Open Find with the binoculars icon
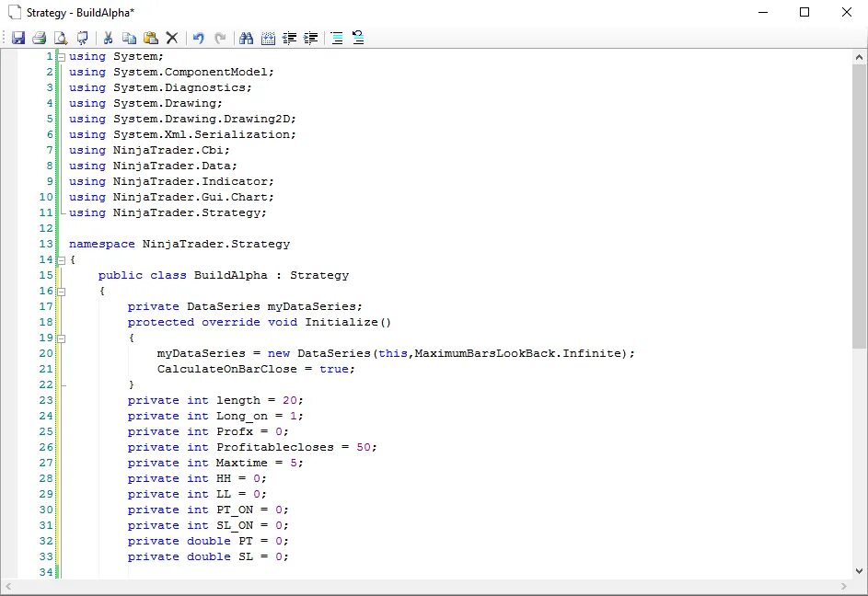Screen dimensions: 868x596 coord(247,38)
